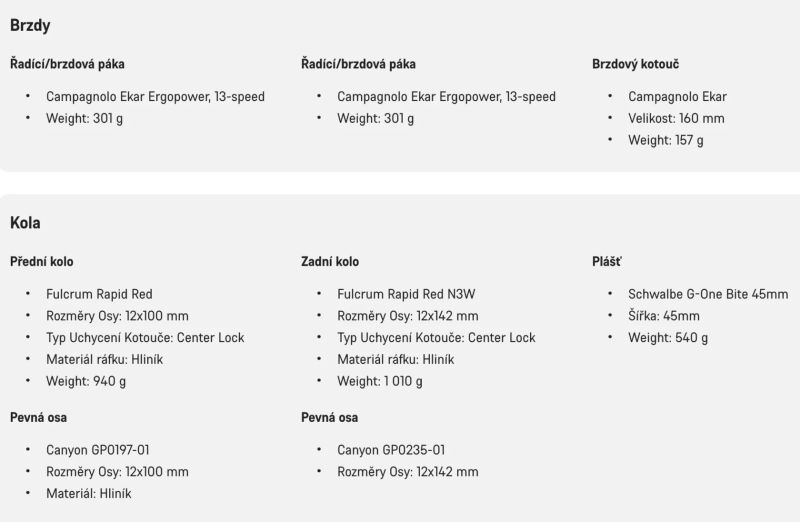Viewport: 800px width, 522px height.
Task: Click the Canyon GP0235-01 item
Action: tap(391, 450)
